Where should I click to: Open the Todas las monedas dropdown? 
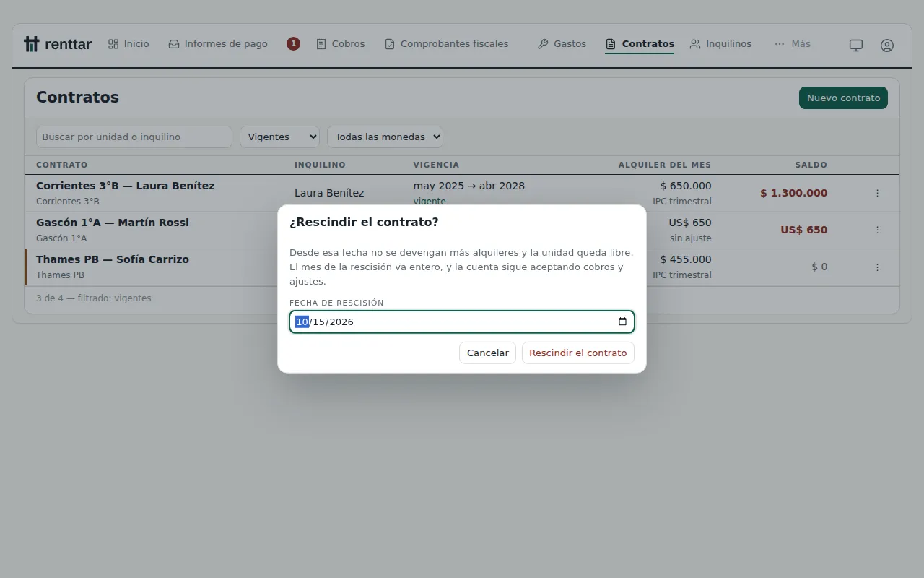tap(385, 137)
